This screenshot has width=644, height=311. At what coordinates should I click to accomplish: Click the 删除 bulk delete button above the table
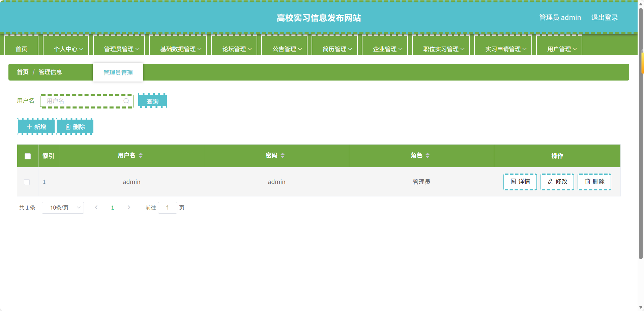[75, 127]
